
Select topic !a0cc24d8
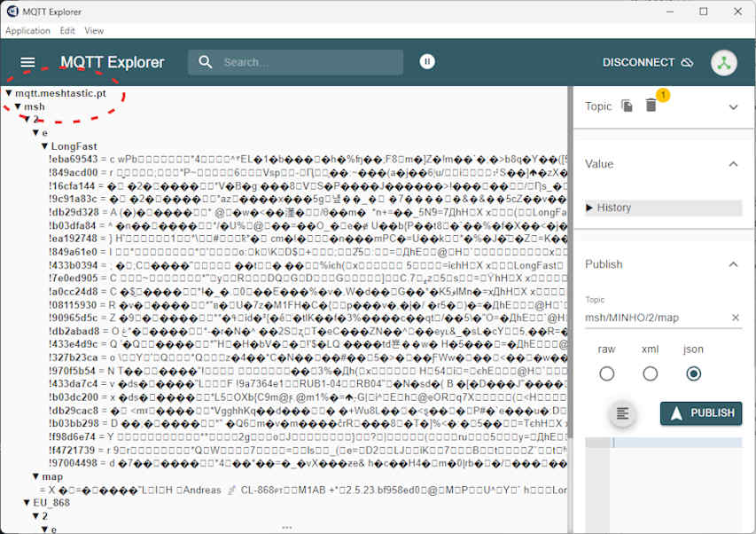tap(308, 291)
